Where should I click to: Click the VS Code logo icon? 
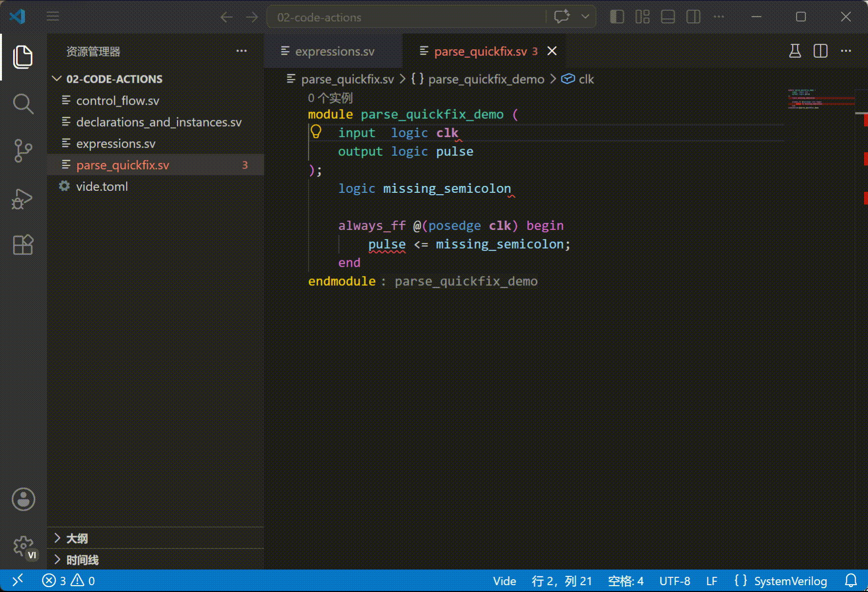(x=18, y=17)
